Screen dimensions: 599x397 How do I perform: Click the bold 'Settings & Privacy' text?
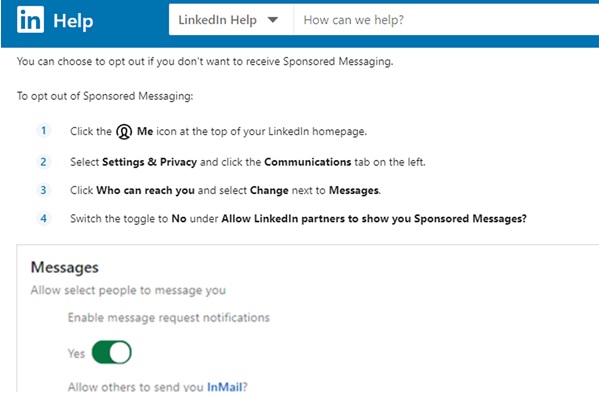pyautogui.click(x=149, y=162)
